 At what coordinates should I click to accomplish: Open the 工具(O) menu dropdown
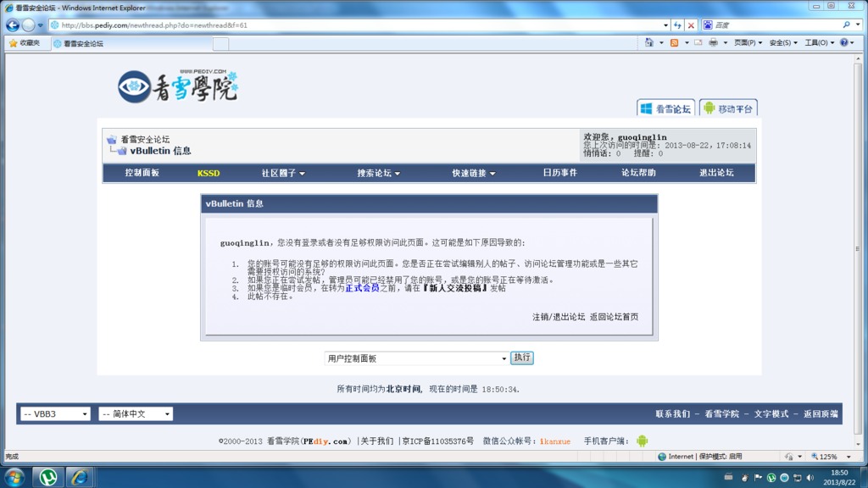click(x=820, y=42)
